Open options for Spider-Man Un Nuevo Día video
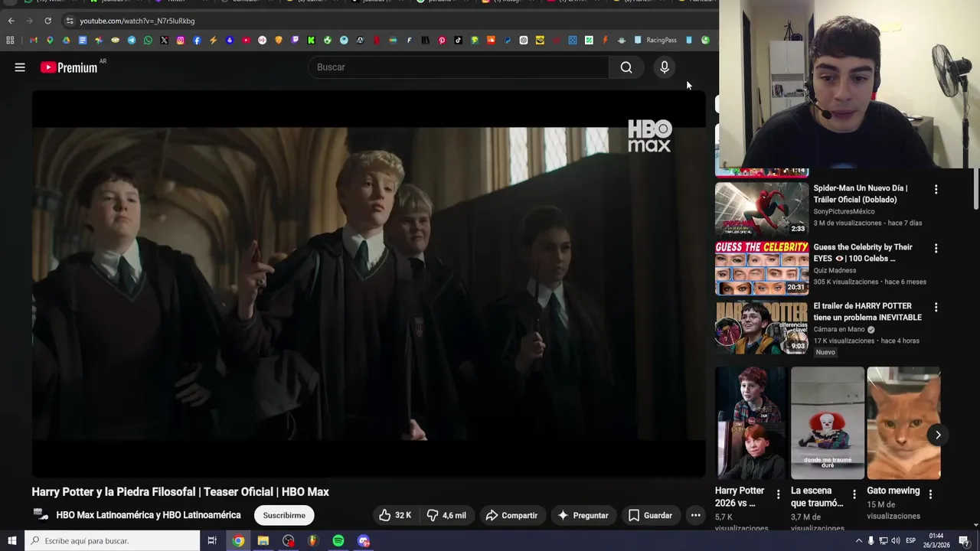The height and width of the screenshot is (551, 980). pos(936,189)
